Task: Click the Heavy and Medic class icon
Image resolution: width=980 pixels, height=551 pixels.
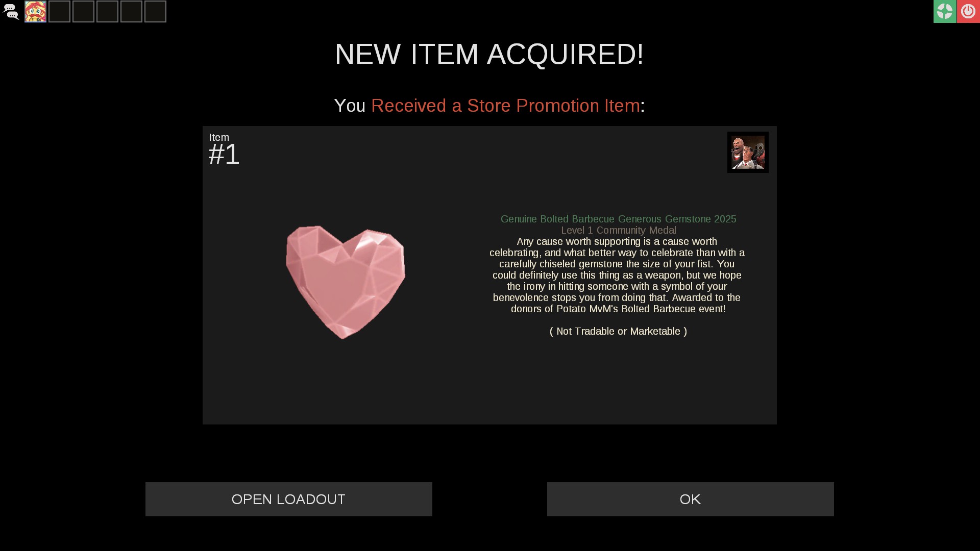Action: coord(748,152)
